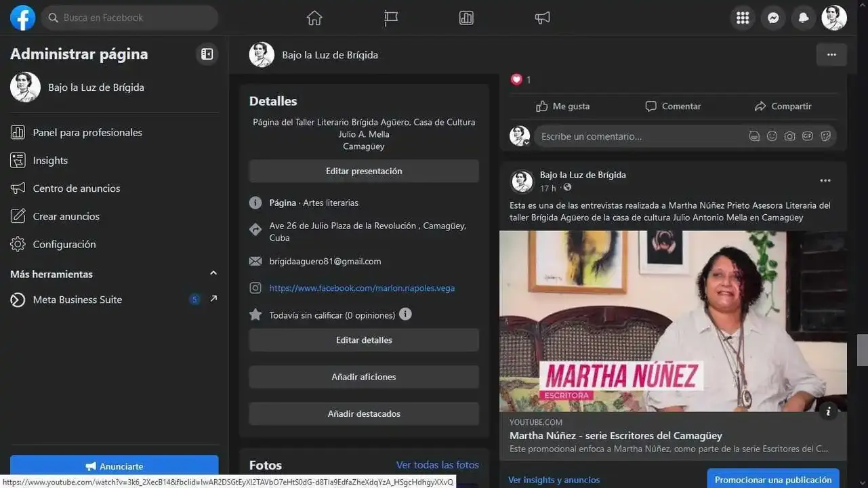Image resolution: width=868 pixels, height=488 pixels.
Task: Click the page scrollbar thumb
Action: coord(863,350)
